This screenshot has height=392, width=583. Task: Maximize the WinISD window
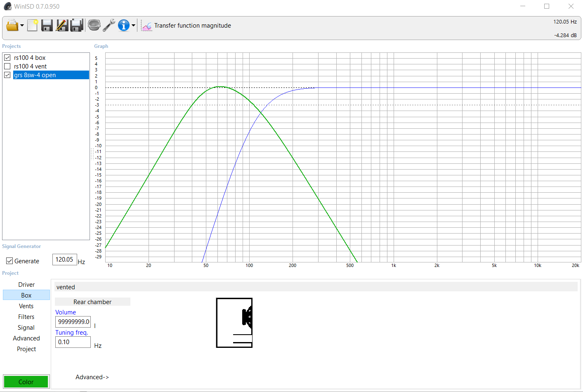pos(547,6)
